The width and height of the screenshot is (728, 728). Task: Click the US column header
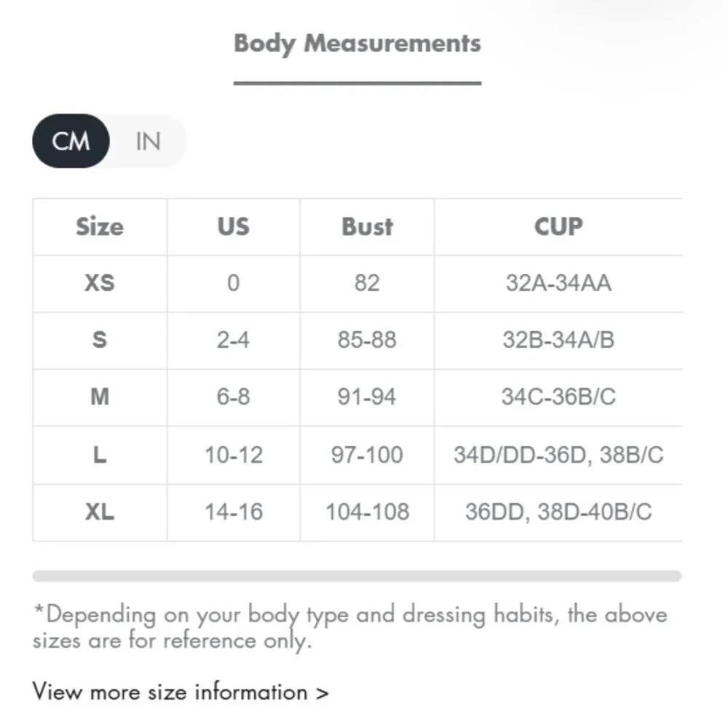tap(233, 226)
